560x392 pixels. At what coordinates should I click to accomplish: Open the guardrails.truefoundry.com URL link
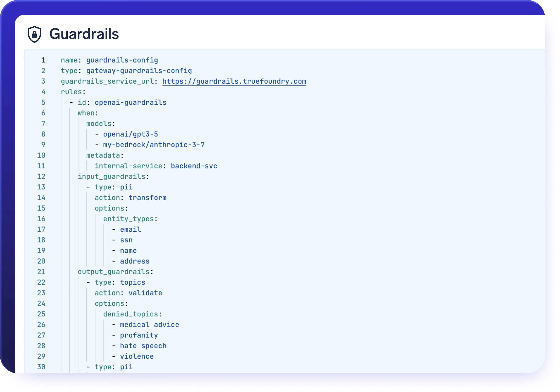234,81
